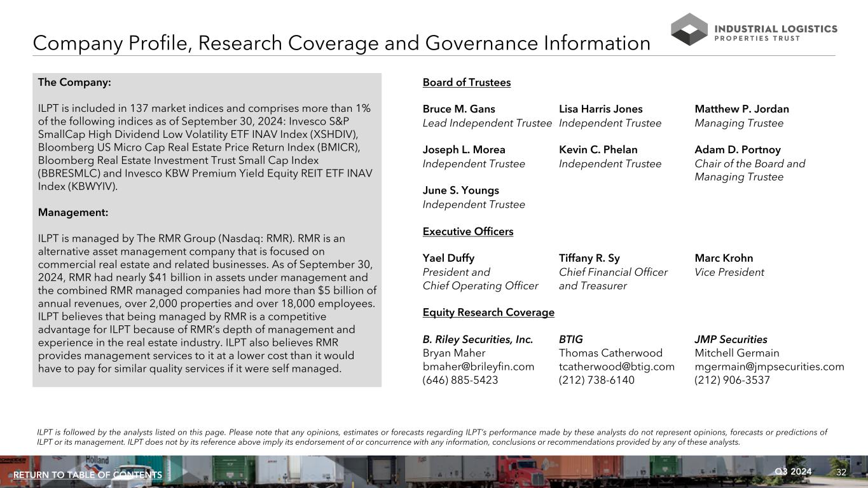This screenshot has width=868, height=488.
Task: Select the Company Profile slide title
Action: pyautogui.click(x=341, y=43)
